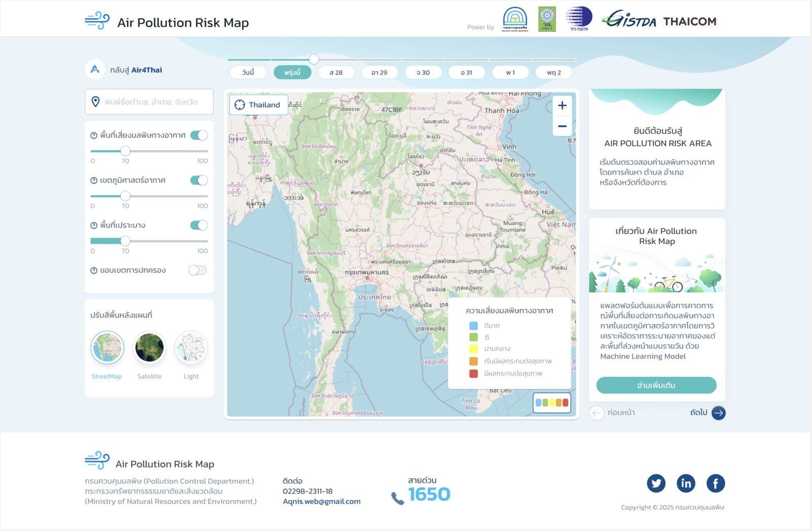This screenshot has height=531, width=812.
Task: Toggle พื้นที่เสี่ยงมลพิษทางอากาศ layer off
Action: (x=199, y=136)
